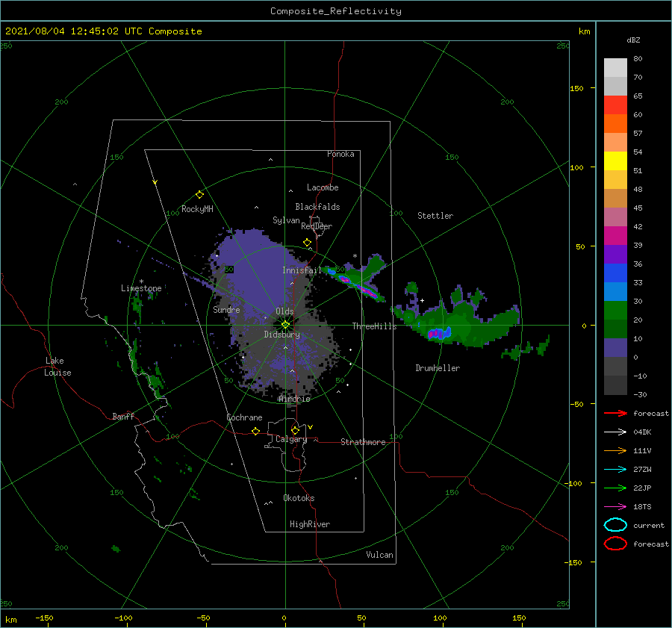Click the light gray swatch beside 80 dBZ
Screen dimensions: 672x628
coord(615,68)
